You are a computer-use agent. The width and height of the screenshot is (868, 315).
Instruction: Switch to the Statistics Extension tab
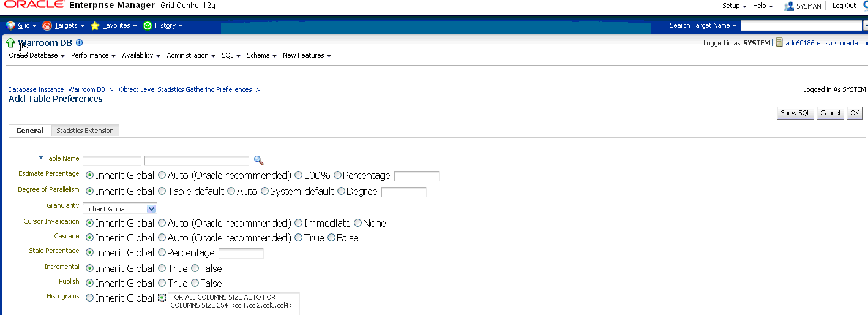pyautogui.click(x=85, y=131)
